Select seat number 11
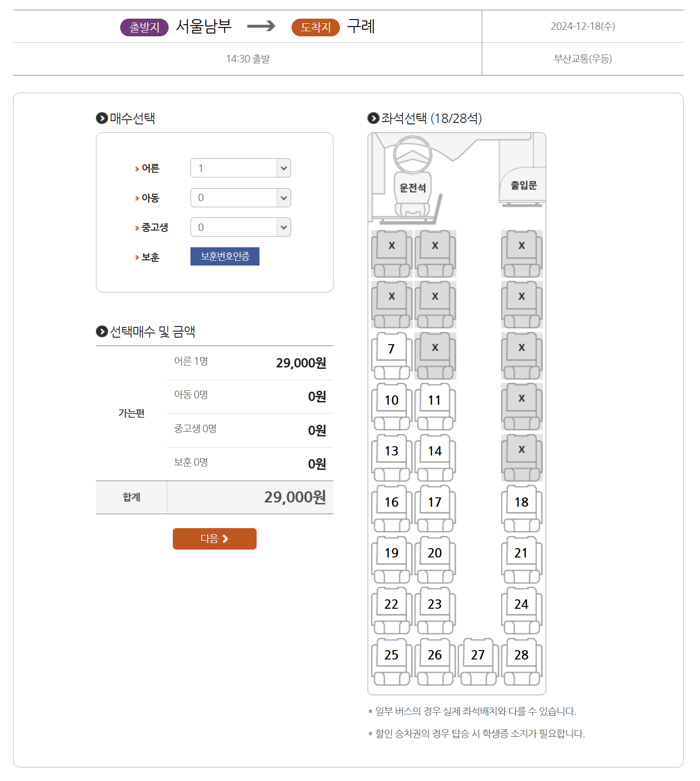The width and height of the screenshot is (700, 781). [435, 407]
